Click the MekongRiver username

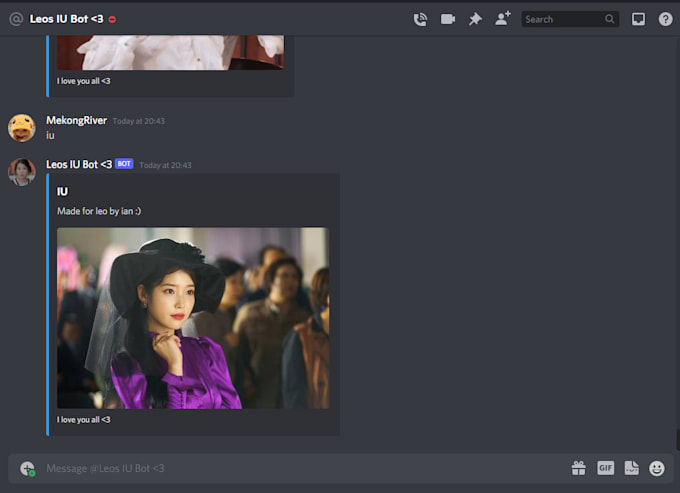76,121
